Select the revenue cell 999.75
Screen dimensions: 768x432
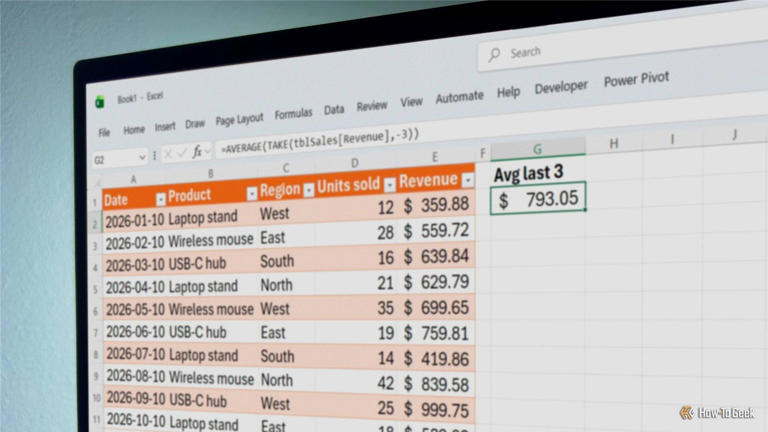[x=435, y=410]
